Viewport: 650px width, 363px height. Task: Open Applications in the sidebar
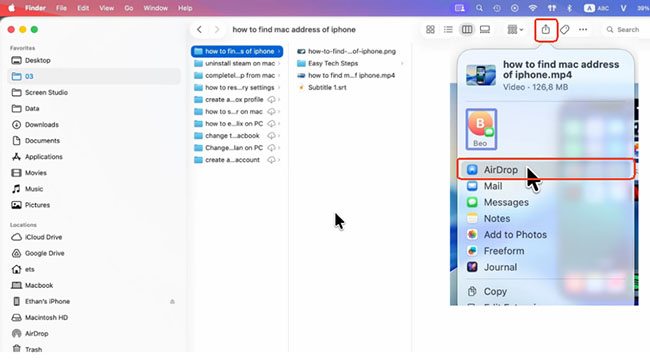click(x=94, y=157)
